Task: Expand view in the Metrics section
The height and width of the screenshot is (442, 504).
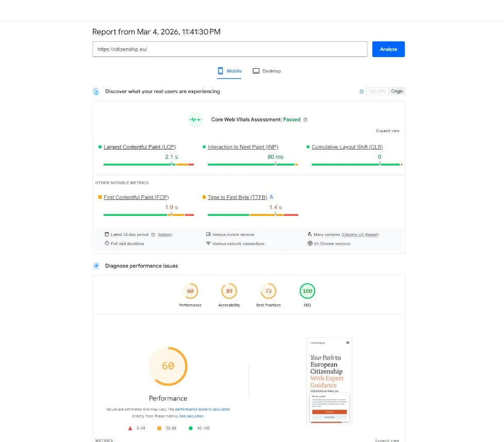Action: point(387,440)
